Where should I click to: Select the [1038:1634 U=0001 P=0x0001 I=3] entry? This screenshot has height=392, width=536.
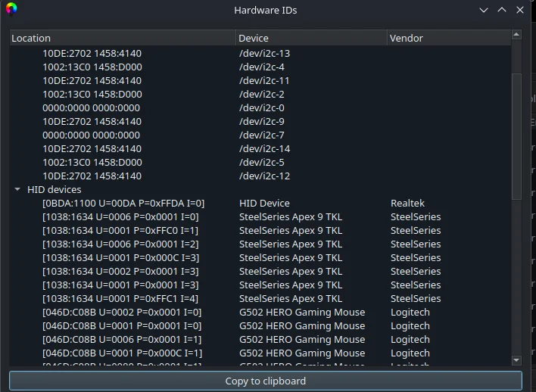tap(120, 285)
